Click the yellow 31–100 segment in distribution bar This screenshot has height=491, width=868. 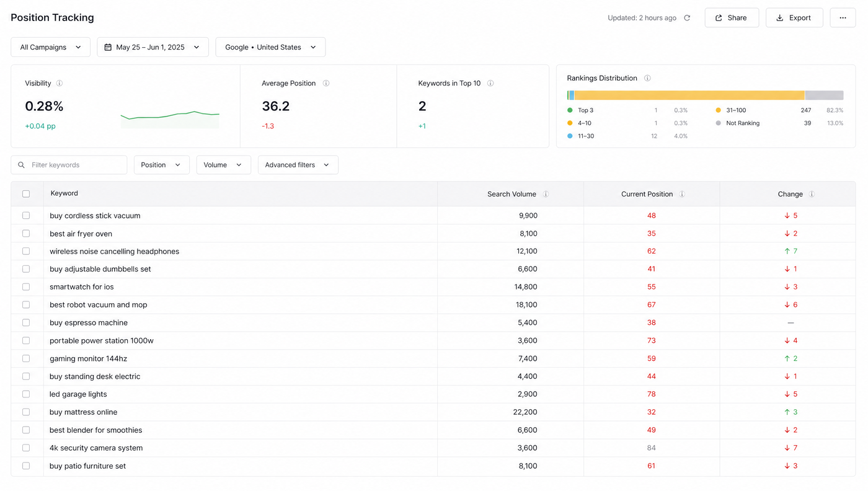pos(689,95)
